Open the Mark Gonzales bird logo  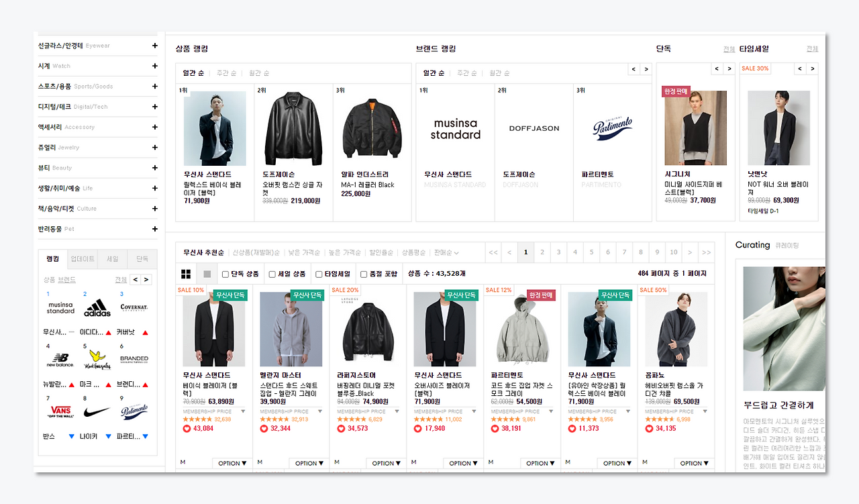pyautogui.click(x=97, y=360)
